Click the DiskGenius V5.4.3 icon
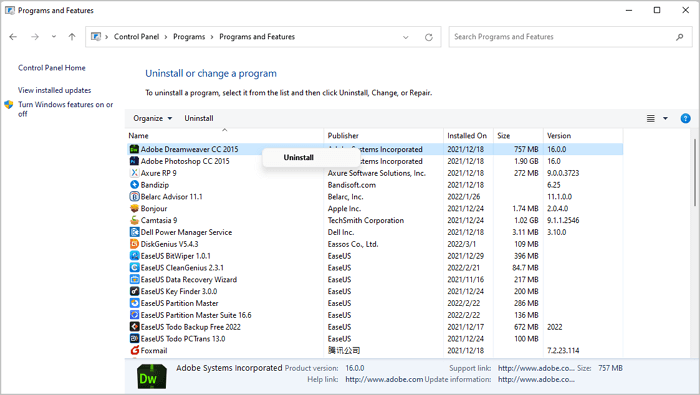Screen dimensions: 700x395 (134, 244)
